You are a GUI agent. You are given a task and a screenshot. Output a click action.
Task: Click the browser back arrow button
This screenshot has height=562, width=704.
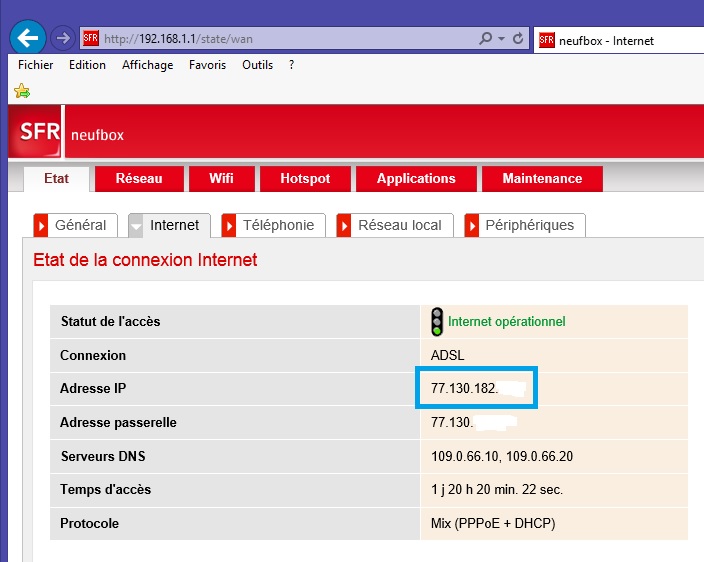[27, 39]
